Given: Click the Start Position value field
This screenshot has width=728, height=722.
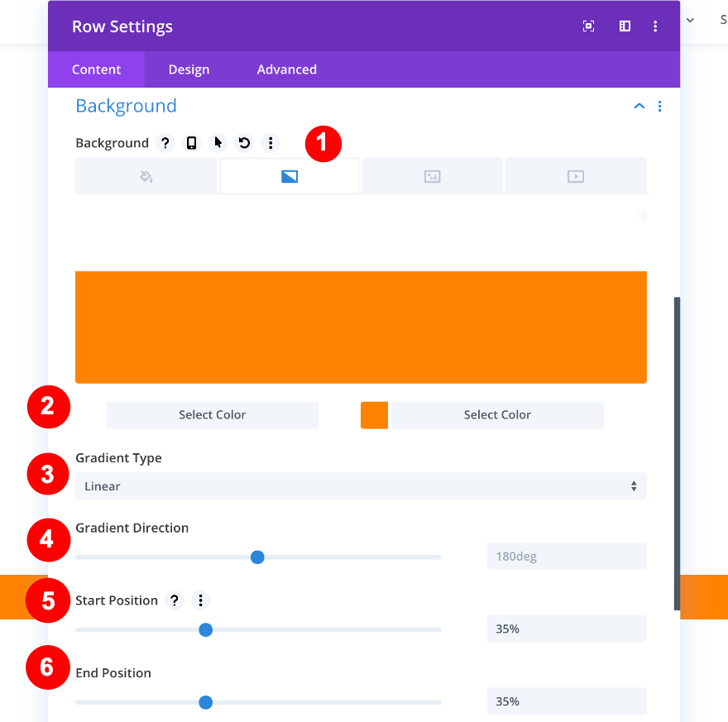Looking at the screenshot, I should point(566,629).
